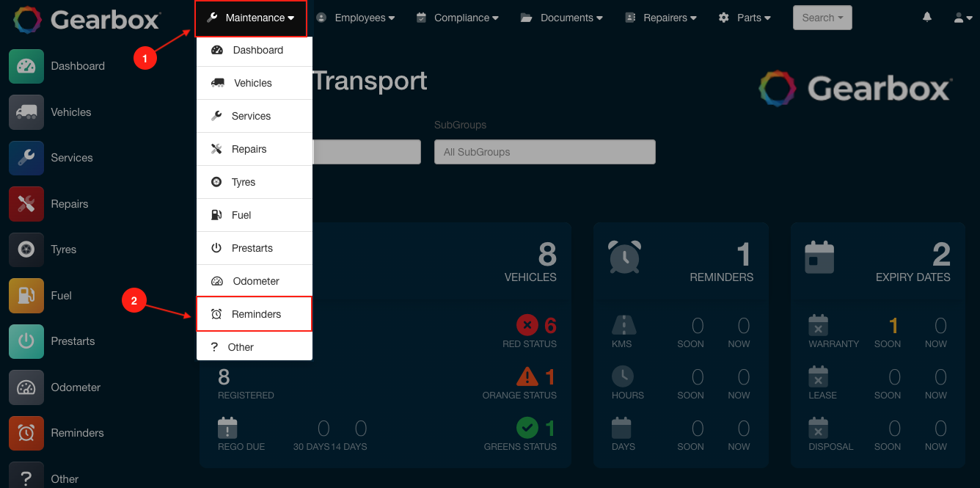980x488 pixels.
Task: Click the 1 GREENS STATUS figure
Action: click(x=550, y=427)
